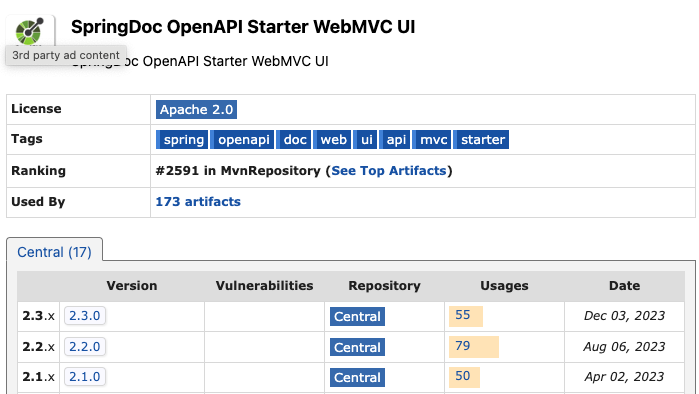The width and height of the screenshot is (699, 394).
Task: Open version 2.1.0
Action: (x=85, y=377)
